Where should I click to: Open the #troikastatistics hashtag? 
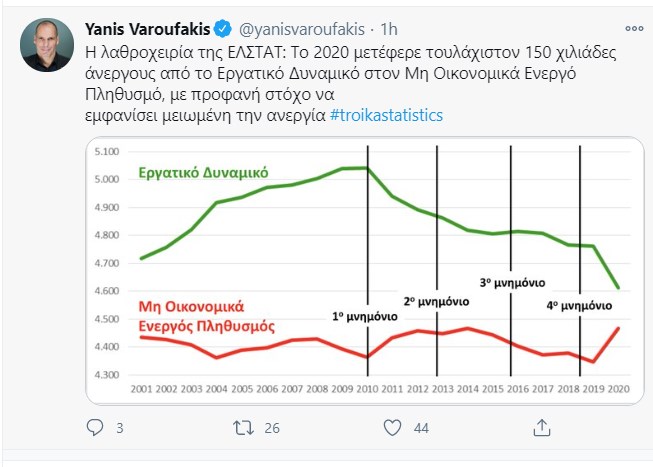[x=387, y=115]
